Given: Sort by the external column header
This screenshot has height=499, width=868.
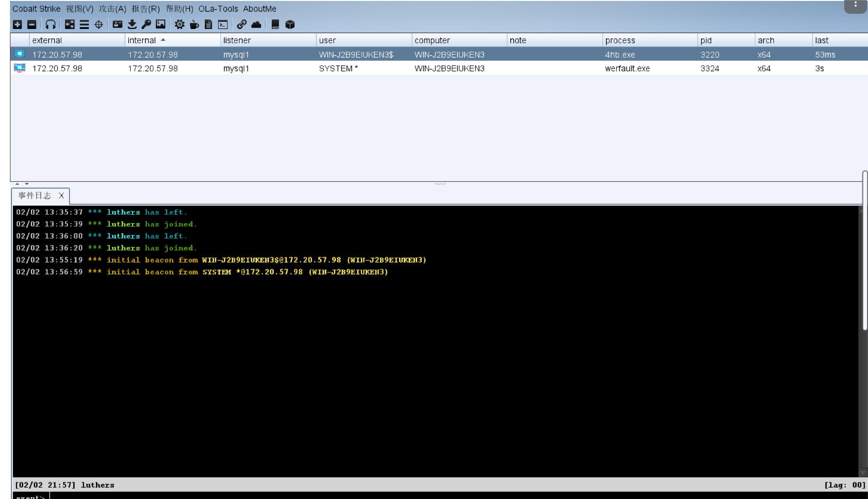Looking at the screenshot, I should 77,40.
